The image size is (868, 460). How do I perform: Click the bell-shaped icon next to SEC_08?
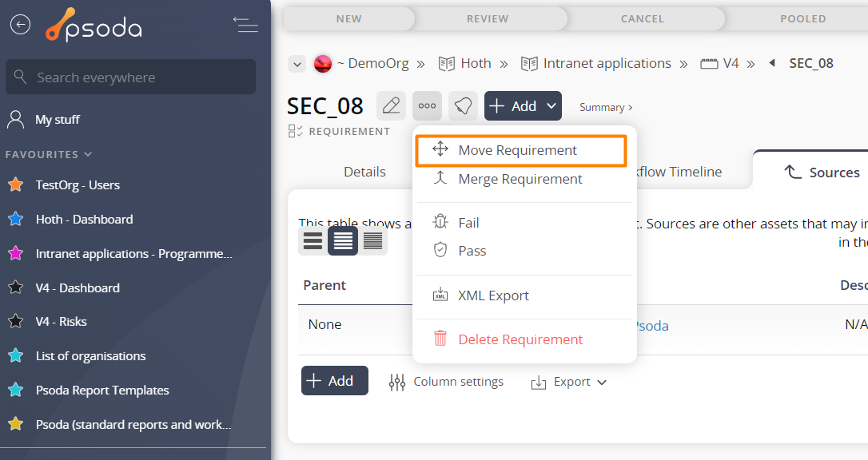coord(463,105)
